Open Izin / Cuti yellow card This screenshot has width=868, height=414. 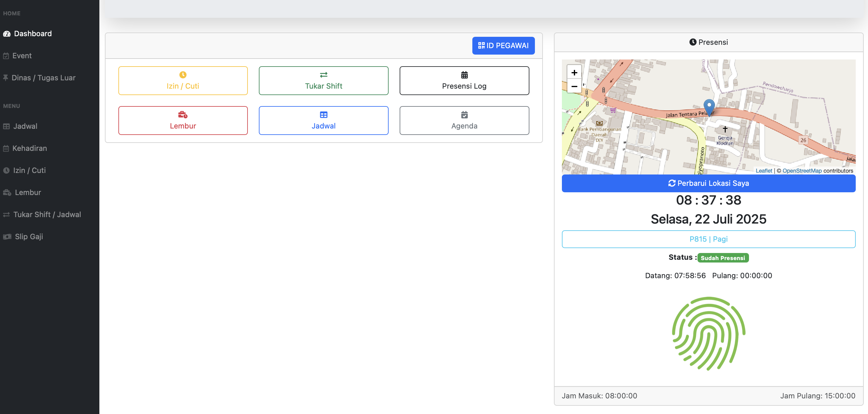(182, 81)
